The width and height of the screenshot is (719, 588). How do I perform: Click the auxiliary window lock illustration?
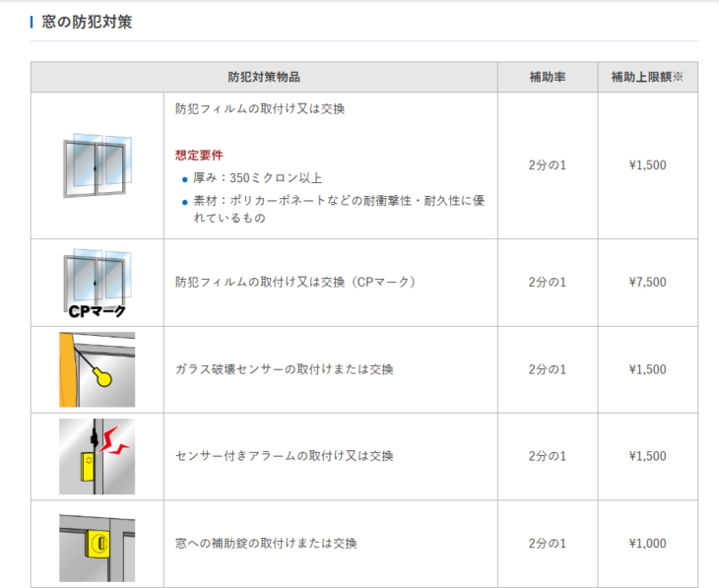click(98, 545)
